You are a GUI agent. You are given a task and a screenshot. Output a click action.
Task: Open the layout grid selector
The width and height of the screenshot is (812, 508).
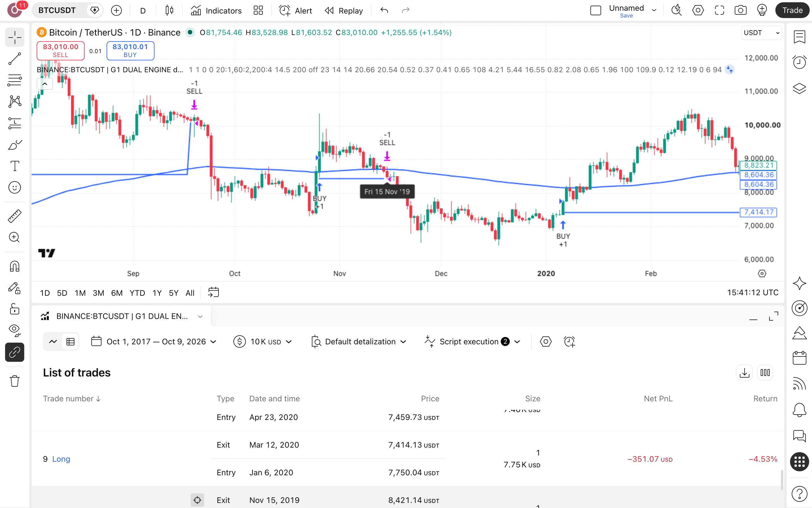pos(258,10)
